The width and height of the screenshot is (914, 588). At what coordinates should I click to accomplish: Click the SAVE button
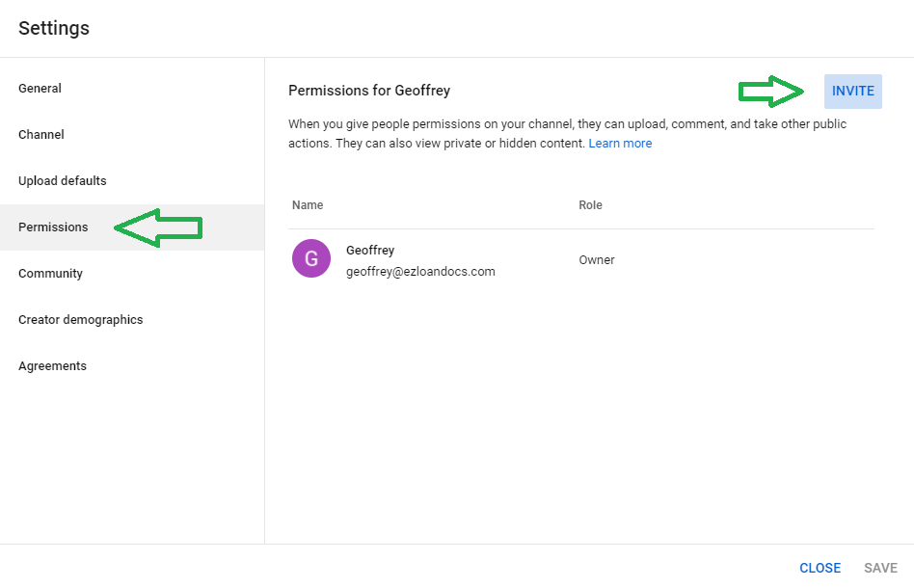click(880, 568)
